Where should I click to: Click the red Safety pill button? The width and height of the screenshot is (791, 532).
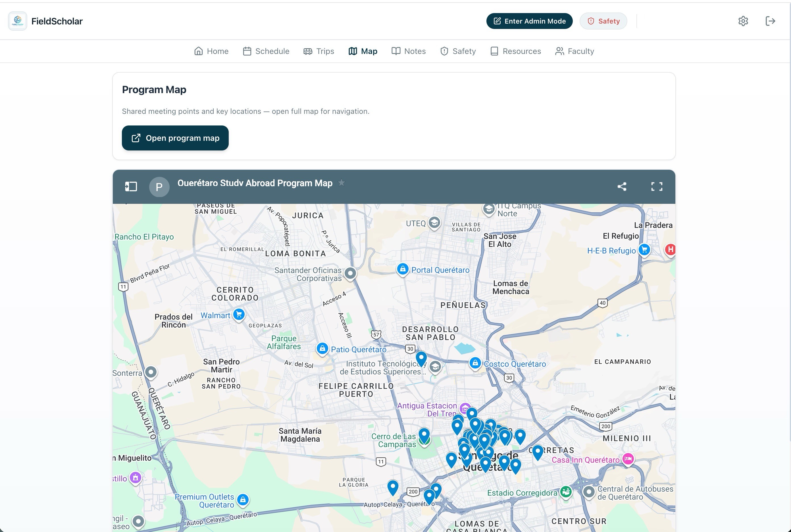pyautogui.click(x=603, y=21)
